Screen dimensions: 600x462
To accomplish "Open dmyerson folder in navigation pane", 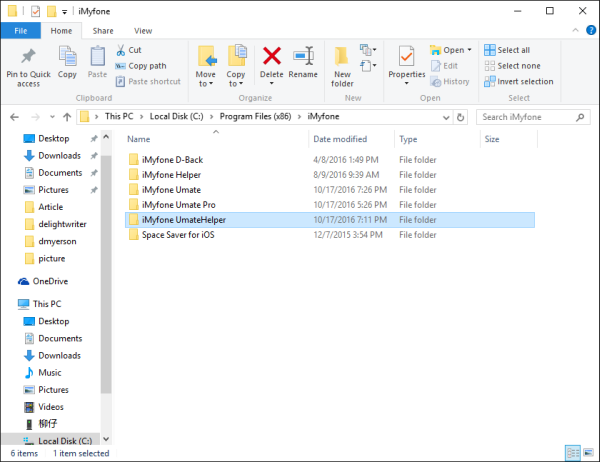I will point(51,242).
